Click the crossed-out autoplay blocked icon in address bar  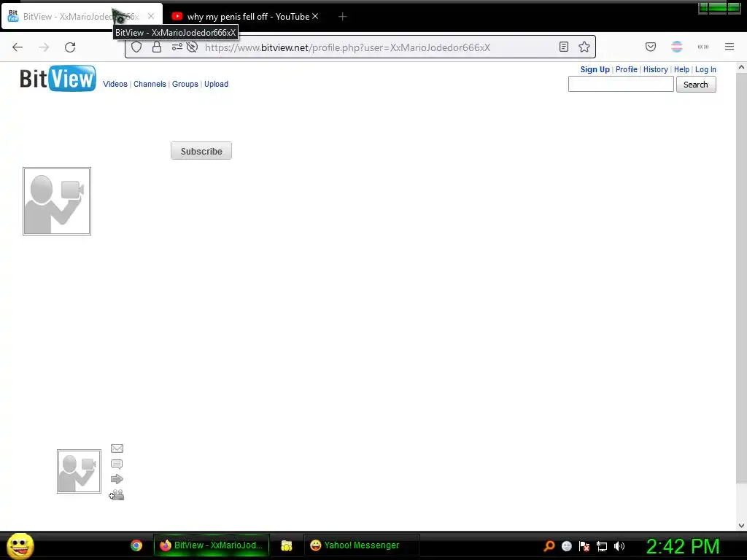[192, 47]
